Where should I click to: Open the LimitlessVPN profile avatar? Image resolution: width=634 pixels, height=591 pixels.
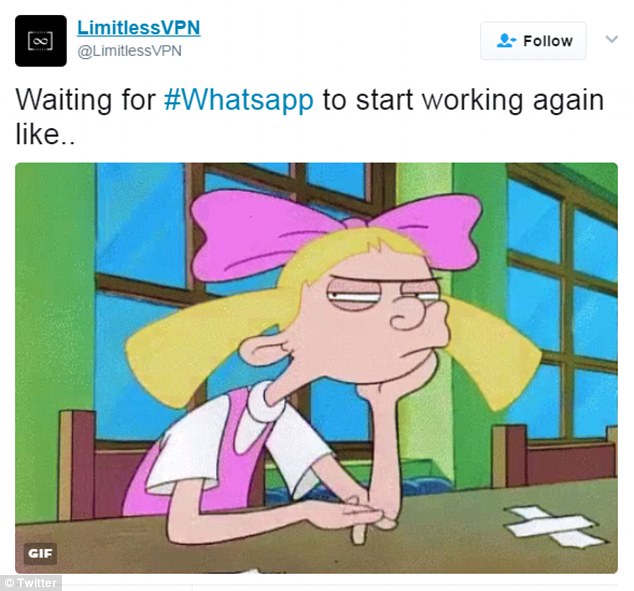click(41, 41)
